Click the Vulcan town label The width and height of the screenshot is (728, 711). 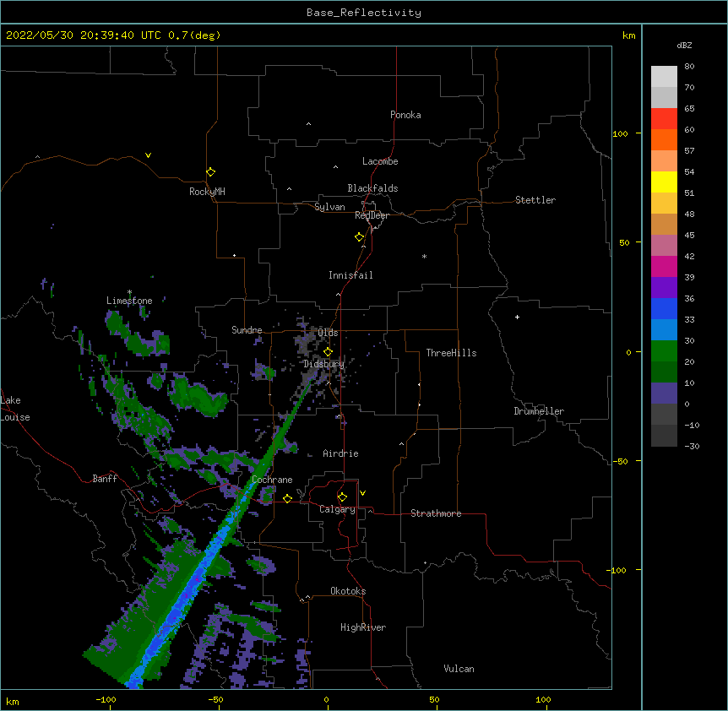(459, 669)
